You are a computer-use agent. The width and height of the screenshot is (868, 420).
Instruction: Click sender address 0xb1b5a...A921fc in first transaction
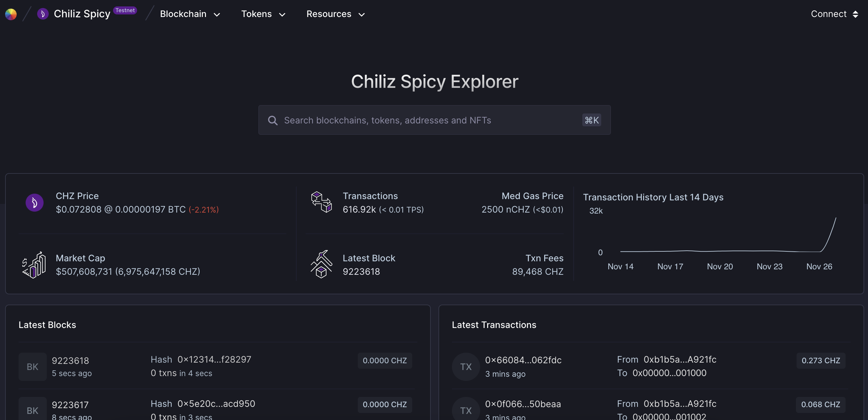coord(680,360)
